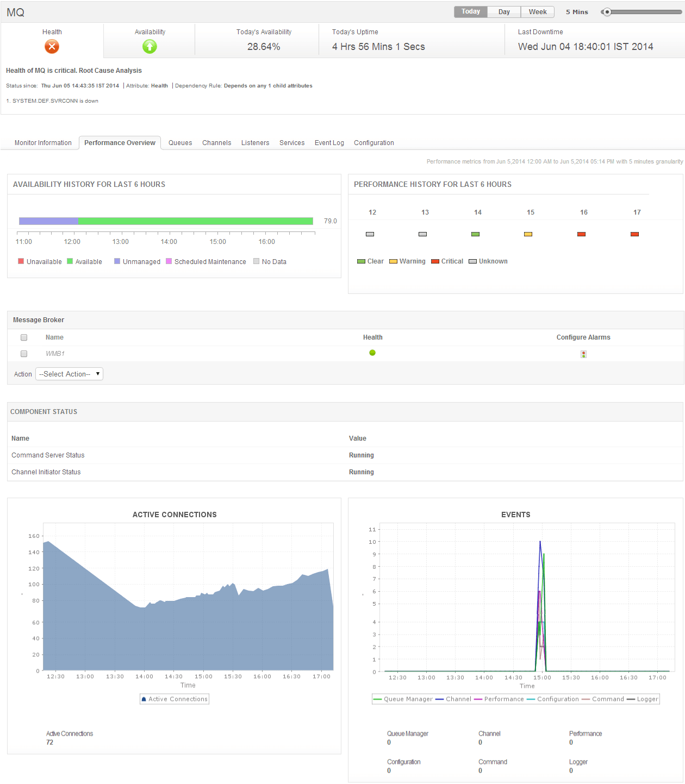Click the Active Connections value 72

tap(49, 742)
